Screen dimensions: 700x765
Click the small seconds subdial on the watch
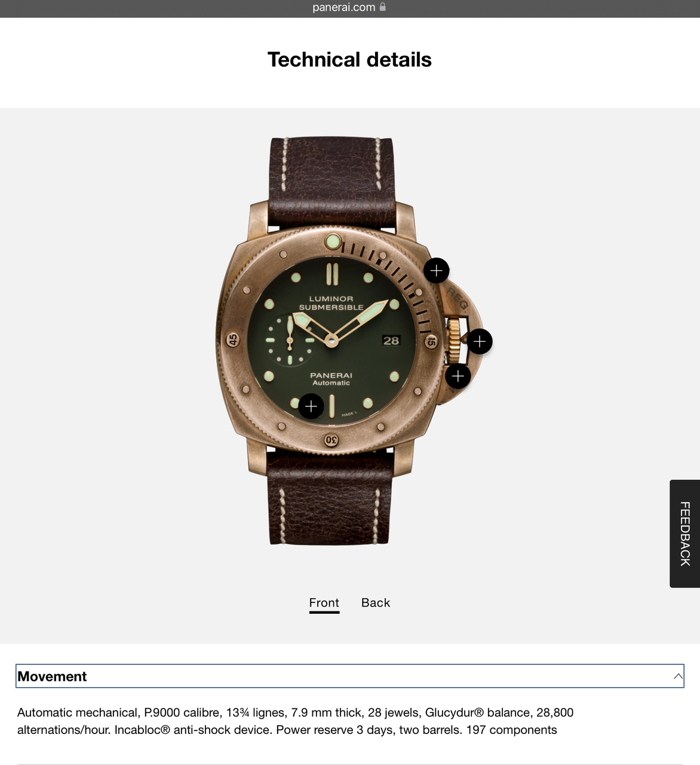click(x=290, y=341)
